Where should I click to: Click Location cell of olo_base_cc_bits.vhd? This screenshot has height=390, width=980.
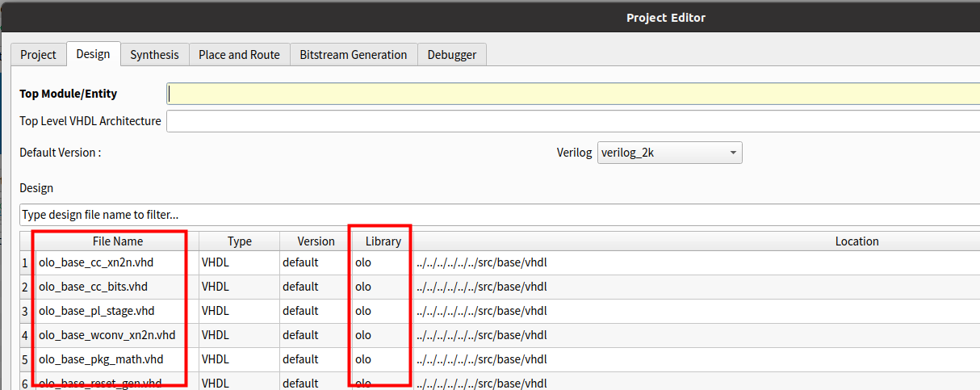697,287
